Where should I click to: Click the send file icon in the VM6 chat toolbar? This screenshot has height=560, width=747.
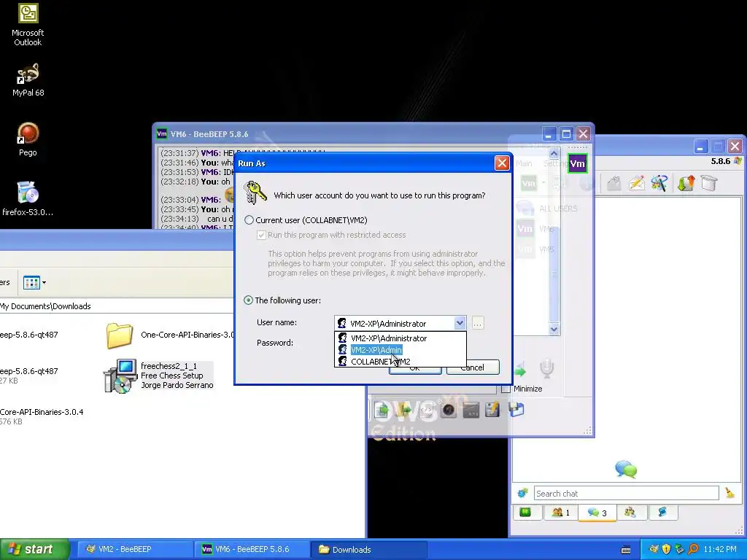382,410
